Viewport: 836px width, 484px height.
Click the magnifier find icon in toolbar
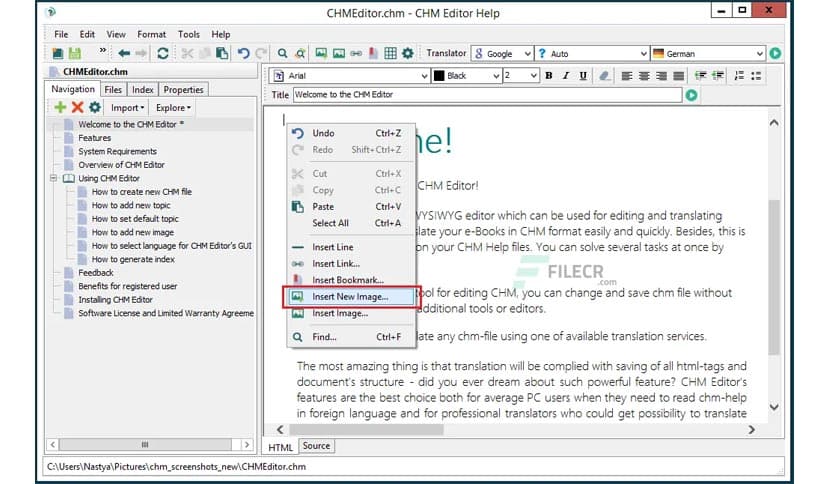click(x=282, y=53)
